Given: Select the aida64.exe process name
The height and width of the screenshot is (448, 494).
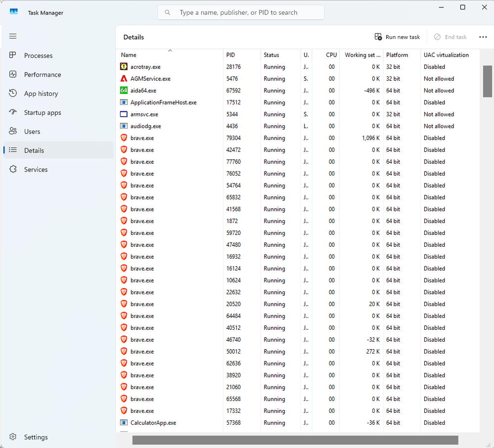Looking at the screenshot, I should click(x=143, y=90).
